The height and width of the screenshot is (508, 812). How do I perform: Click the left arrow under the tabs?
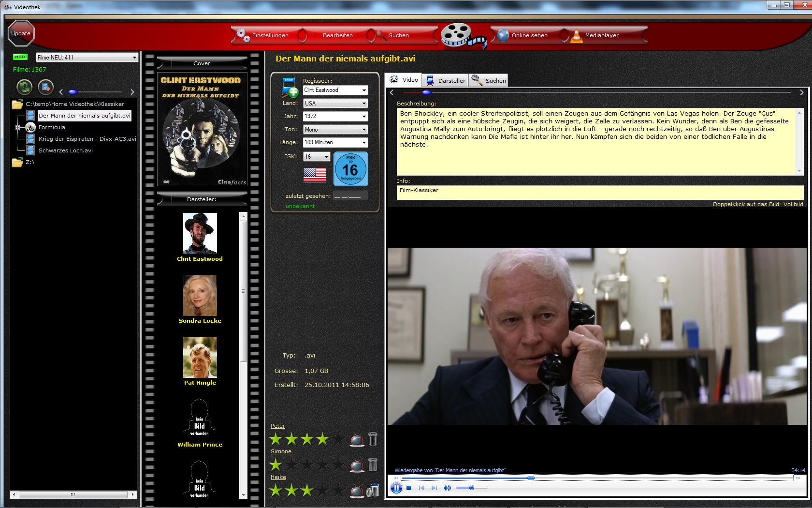point(392,92)
